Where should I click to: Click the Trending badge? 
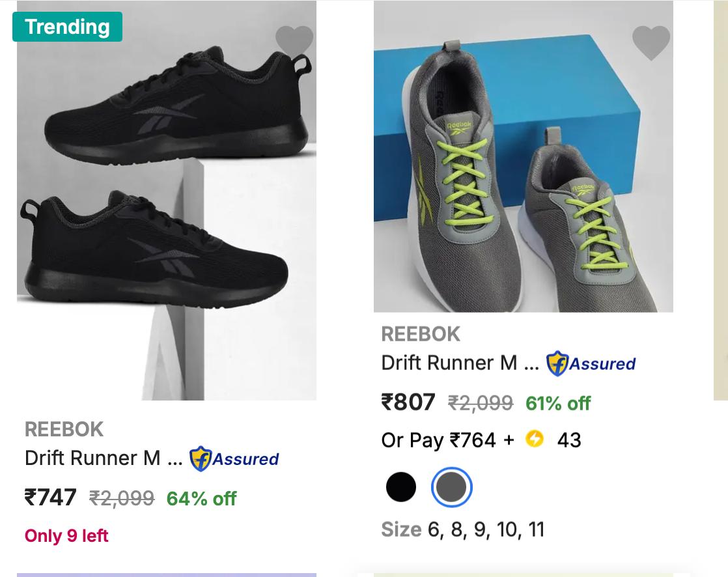67,27
